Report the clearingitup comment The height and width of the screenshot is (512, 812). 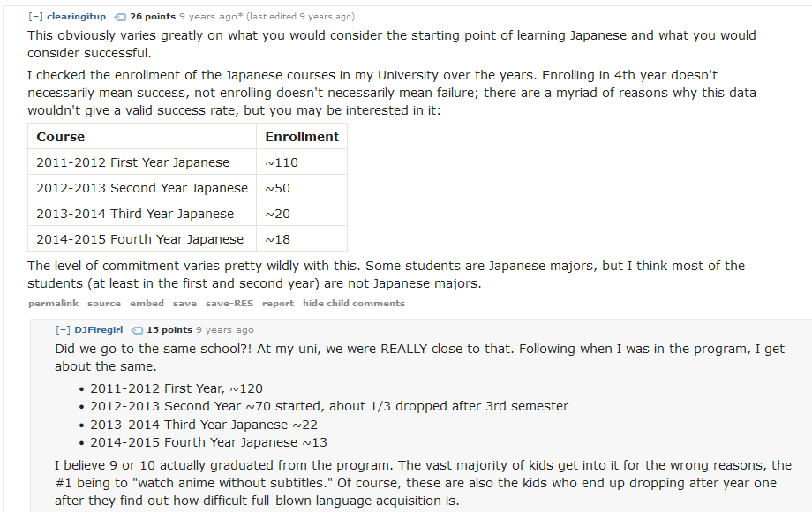[277, 304]
